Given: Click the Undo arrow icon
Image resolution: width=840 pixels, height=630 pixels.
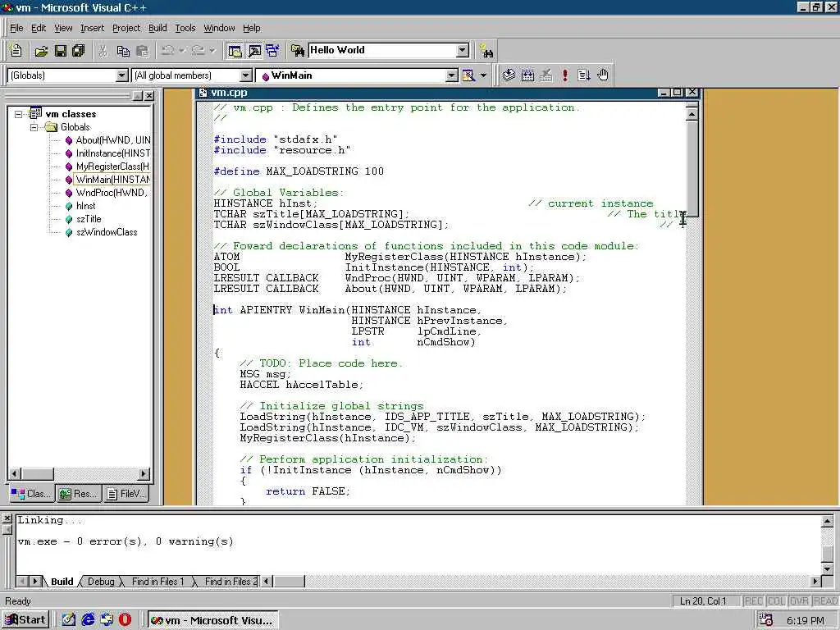Looking at the screenshot, I should (167, 51).
